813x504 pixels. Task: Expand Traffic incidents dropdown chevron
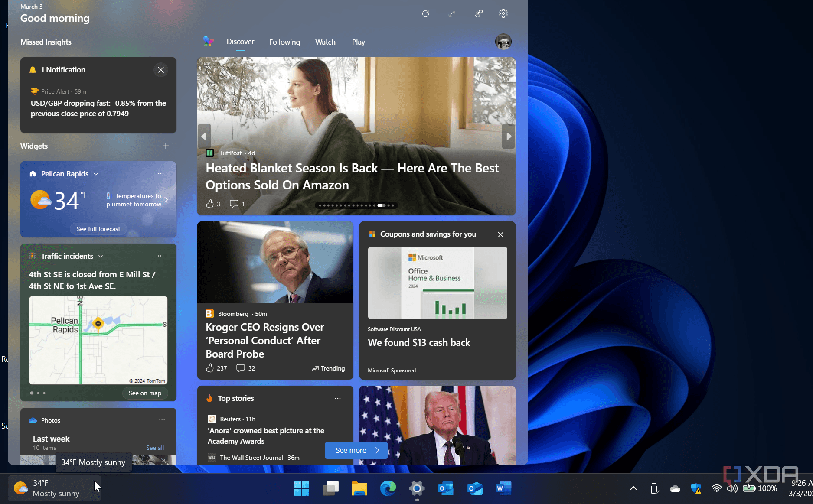pos(101,257)
